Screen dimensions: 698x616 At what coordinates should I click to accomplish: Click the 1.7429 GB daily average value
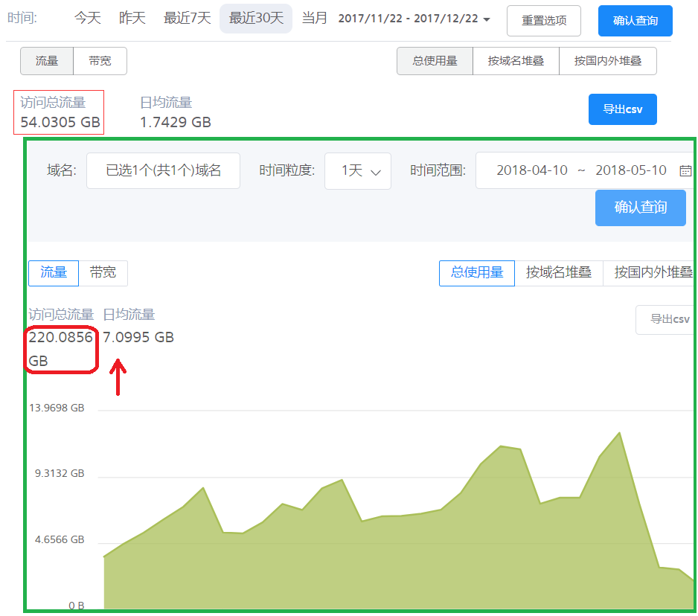[176, 122]
